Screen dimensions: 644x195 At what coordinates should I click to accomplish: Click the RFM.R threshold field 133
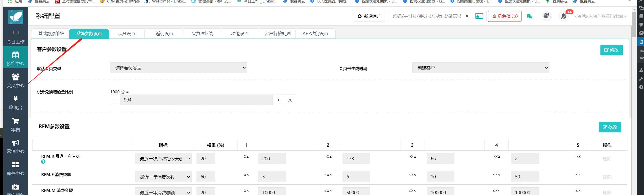pyautogui.click(x=356, y=159)
